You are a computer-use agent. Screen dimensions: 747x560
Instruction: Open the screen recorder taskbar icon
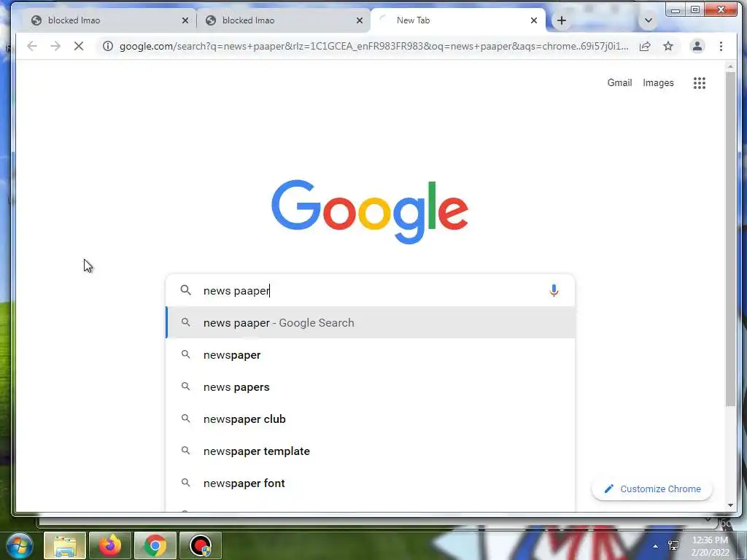pyautogui.click(x=200, y=545)
